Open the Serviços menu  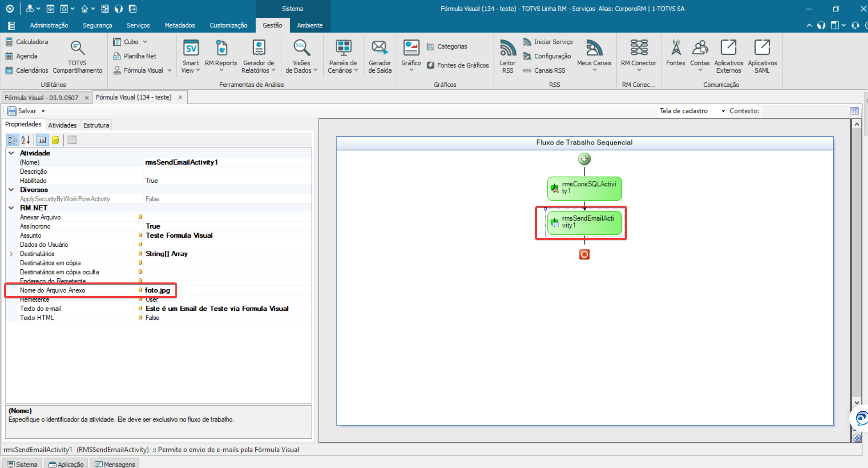[x=138, y=25]
